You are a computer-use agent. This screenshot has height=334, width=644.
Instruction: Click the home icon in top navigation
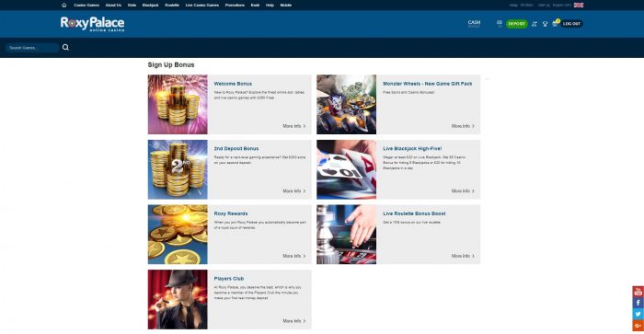pyautogui.click(x=63, y=6)
